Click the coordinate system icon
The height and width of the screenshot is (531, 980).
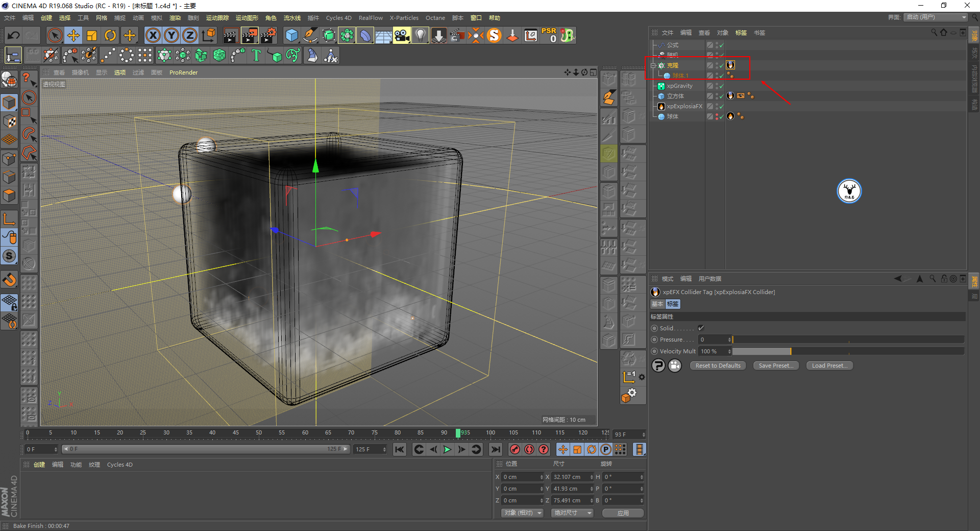pos(208,35)
